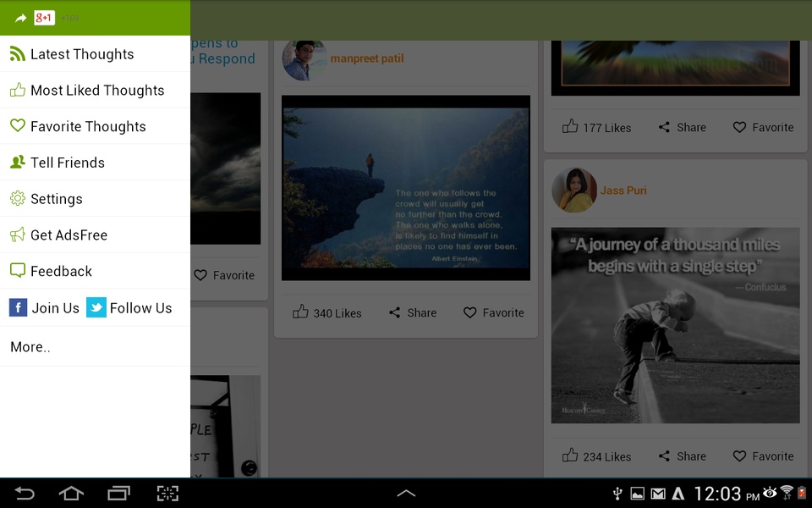Open Favorite Thoughts in side menu
This screenshot has width=812, height=508.
click(96, 126)
